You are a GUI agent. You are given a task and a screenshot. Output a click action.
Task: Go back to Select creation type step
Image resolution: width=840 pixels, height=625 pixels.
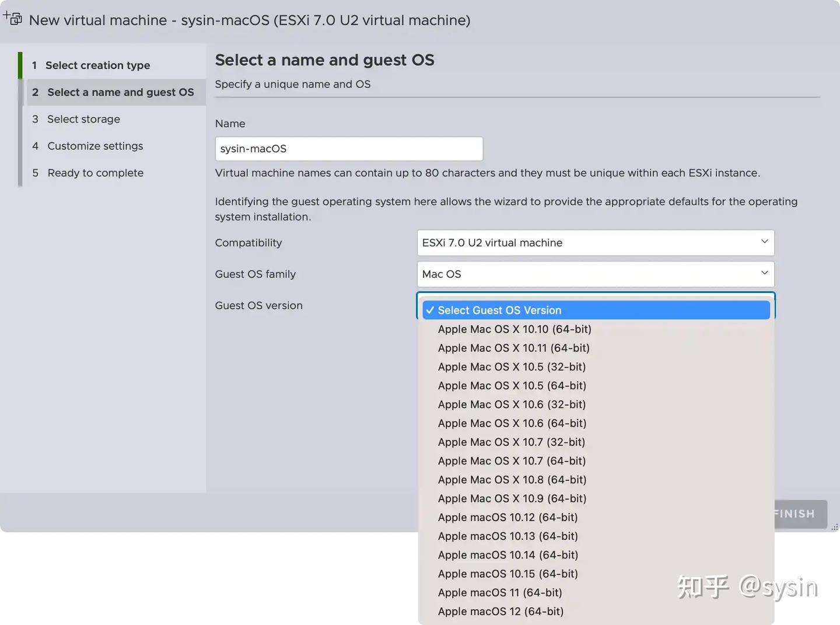(97, 65)
